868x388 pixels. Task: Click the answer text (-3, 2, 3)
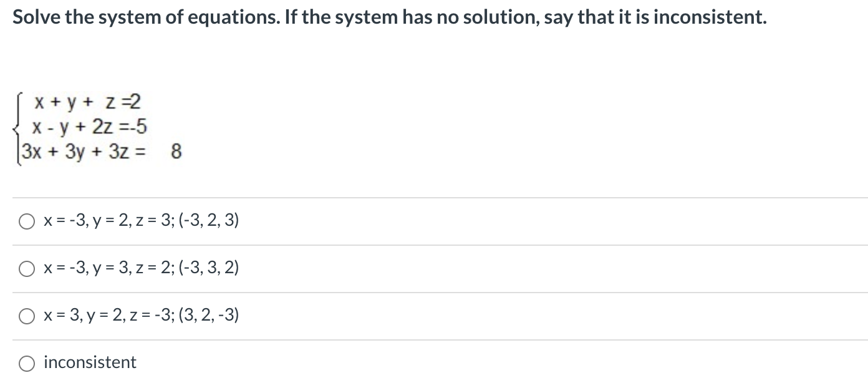point(208,220)
